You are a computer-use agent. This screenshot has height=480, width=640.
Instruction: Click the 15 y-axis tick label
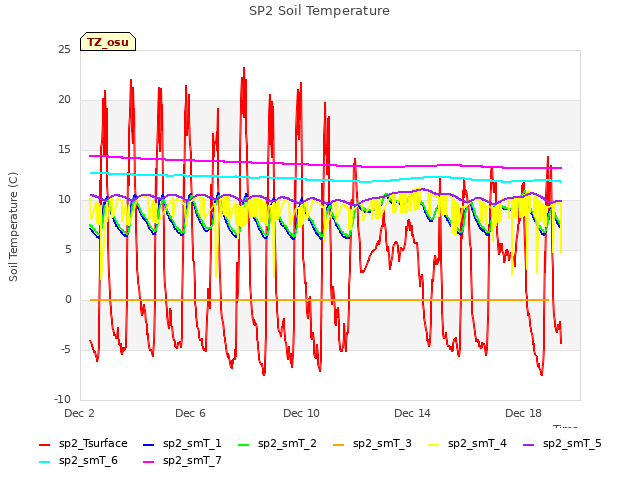(64, 150)
